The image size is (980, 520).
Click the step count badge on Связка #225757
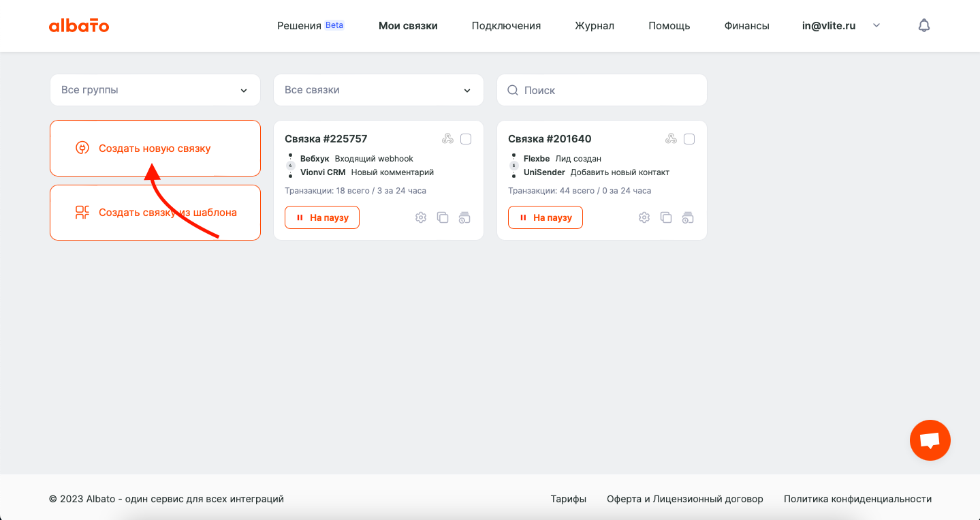[291, 166]
